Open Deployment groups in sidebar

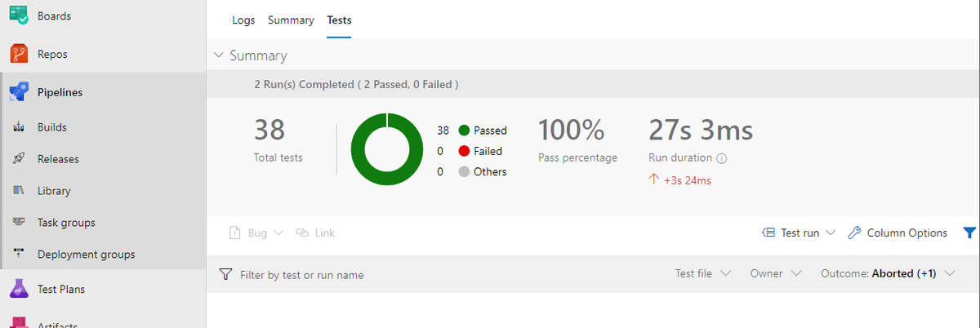[x=86, y=254]
